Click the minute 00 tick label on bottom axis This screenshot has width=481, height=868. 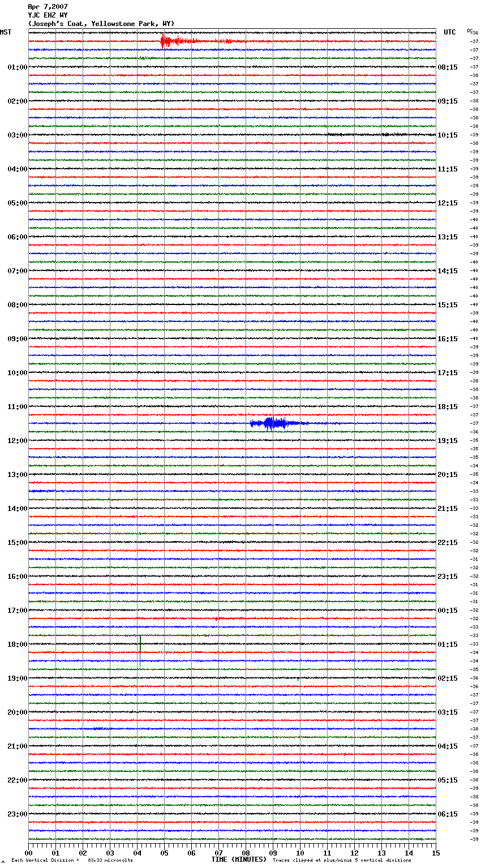(28, 853)
